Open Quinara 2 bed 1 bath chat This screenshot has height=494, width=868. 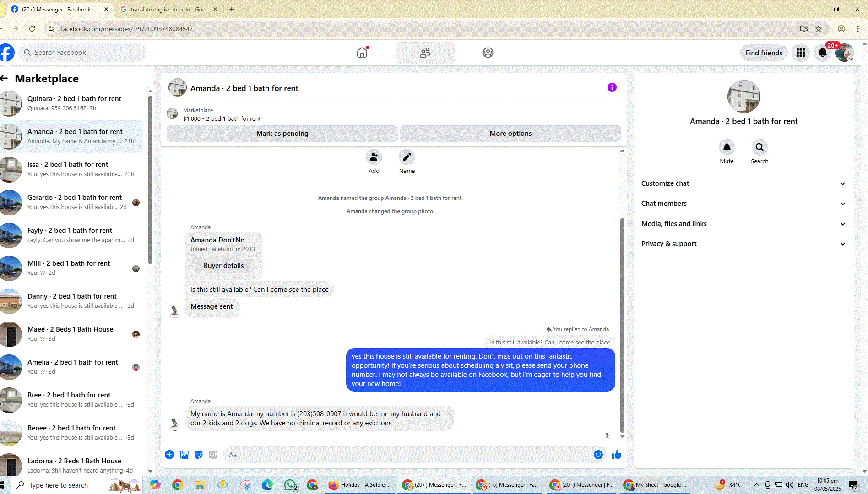pyautogui.click(x=72, y=103)
